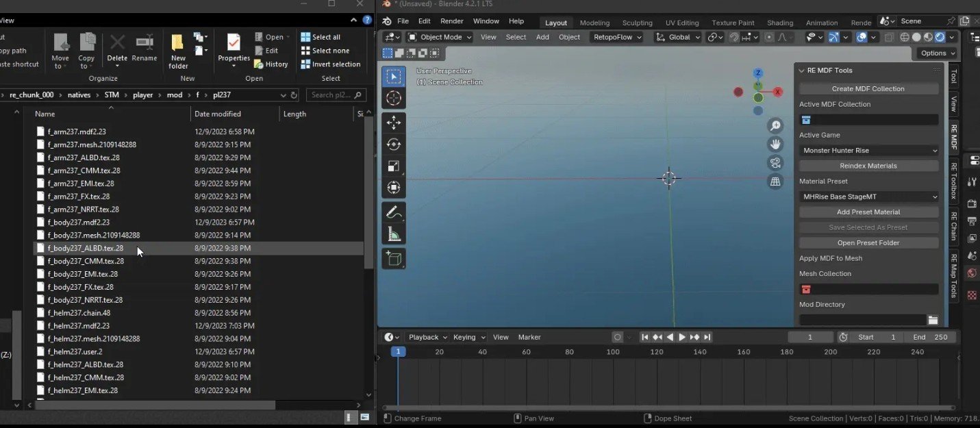This screenshot has width=980, height=428.
Task: Click the Create MDF Collection button
Action: pos(868,88)
